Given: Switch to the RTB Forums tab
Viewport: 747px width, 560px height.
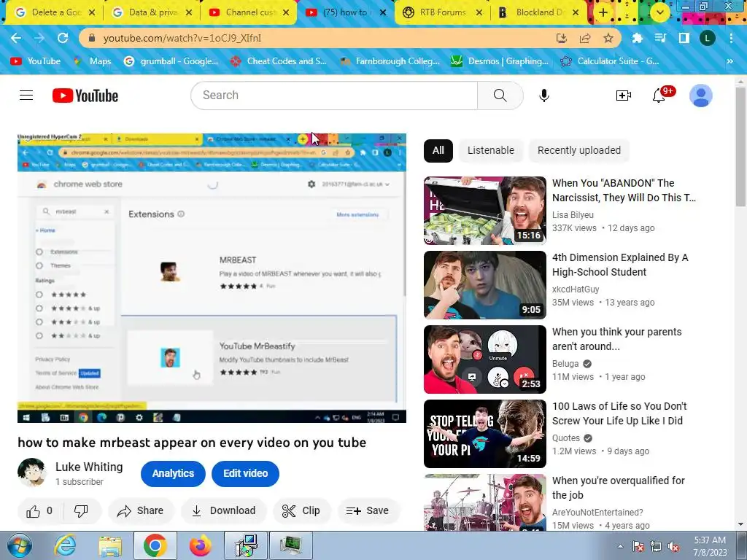Looking at the screenshot, I should tap(441, 12).
